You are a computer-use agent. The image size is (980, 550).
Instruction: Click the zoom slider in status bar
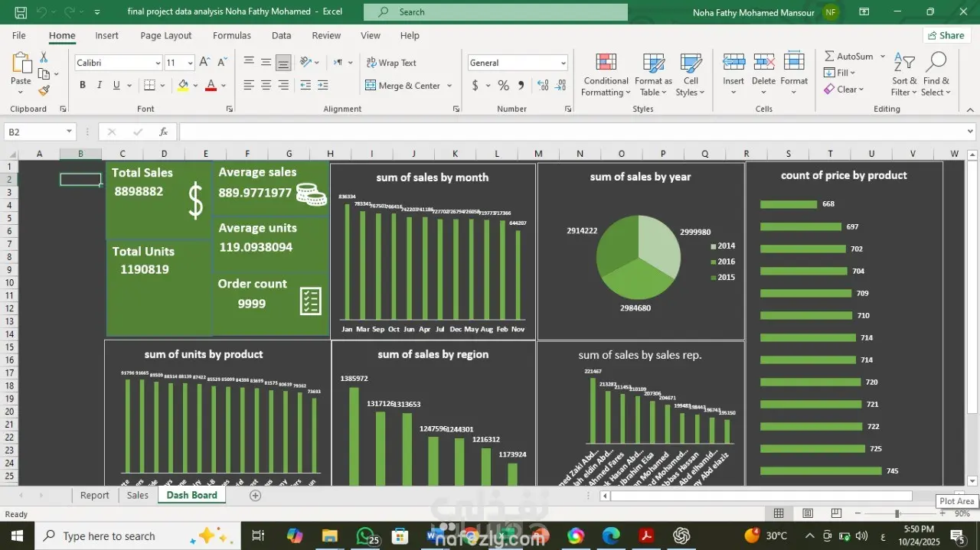pos(897,513)
